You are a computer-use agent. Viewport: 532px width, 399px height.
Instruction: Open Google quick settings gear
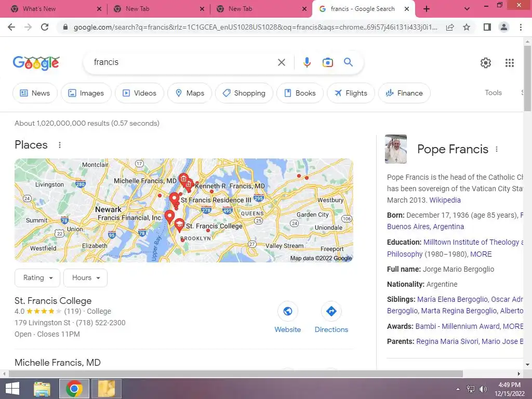tap(486, 63)
